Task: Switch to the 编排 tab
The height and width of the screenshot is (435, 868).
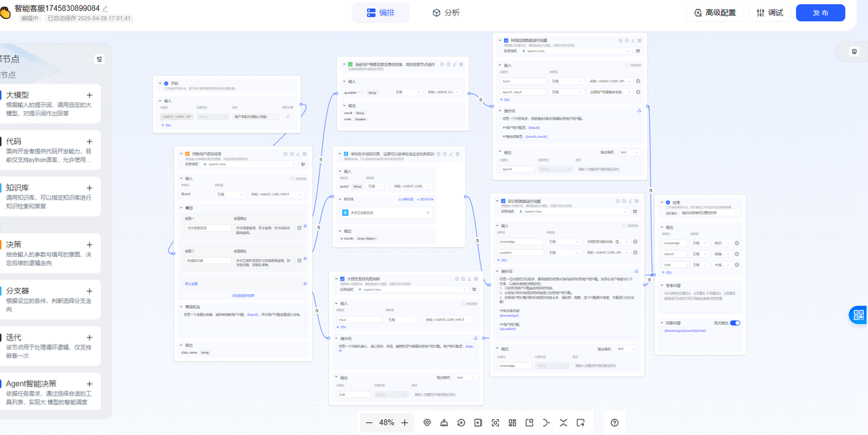Action: [380, 12]
